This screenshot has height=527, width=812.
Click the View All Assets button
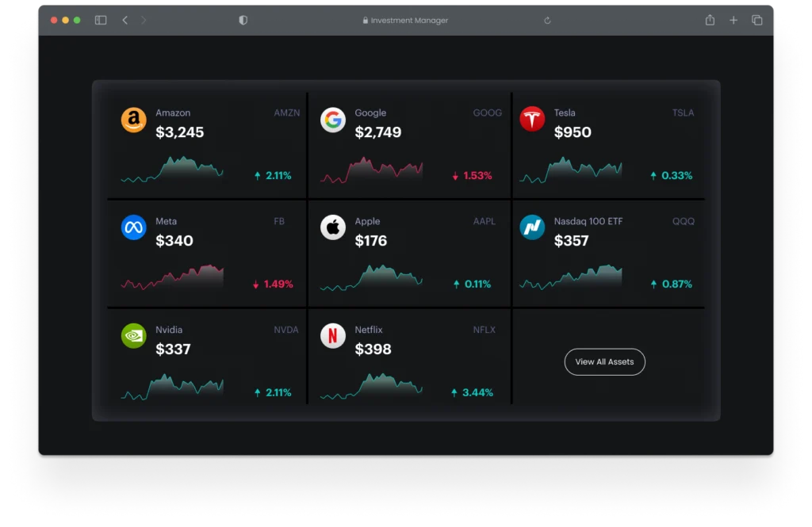point(604,362)
